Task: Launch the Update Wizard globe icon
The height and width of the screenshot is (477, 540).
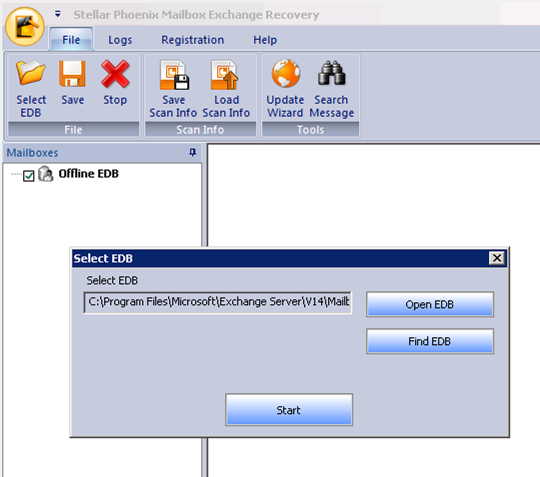Action: [x=285, y=73]
